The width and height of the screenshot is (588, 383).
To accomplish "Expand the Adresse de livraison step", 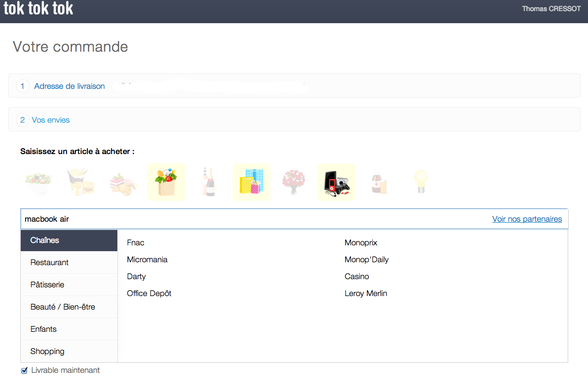I will coord(69,86).
